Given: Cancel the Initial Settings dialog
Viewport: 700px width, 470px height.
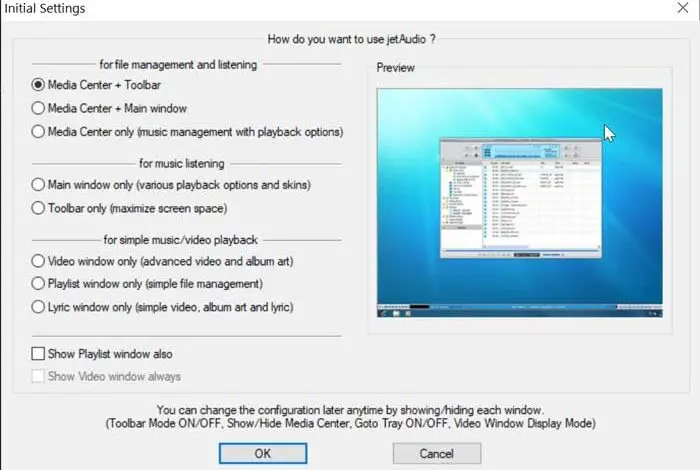Looking at the screenshot, I should [x=437, y=453].
